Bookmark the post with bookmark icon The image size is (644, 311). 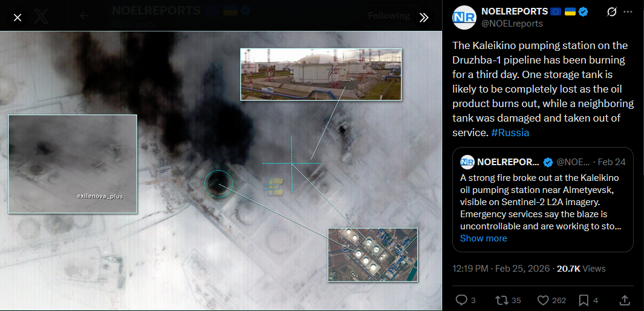(584, 300)
